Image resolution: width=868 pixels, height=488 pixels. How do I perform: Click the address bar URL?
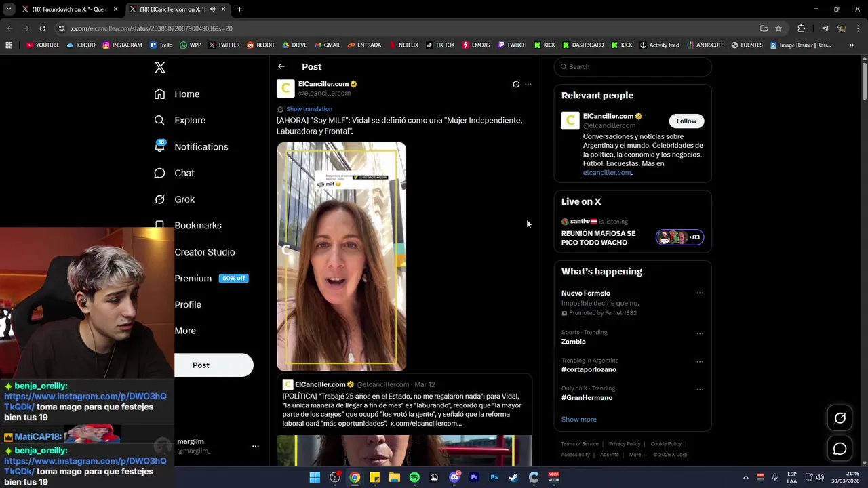[151, 28]
